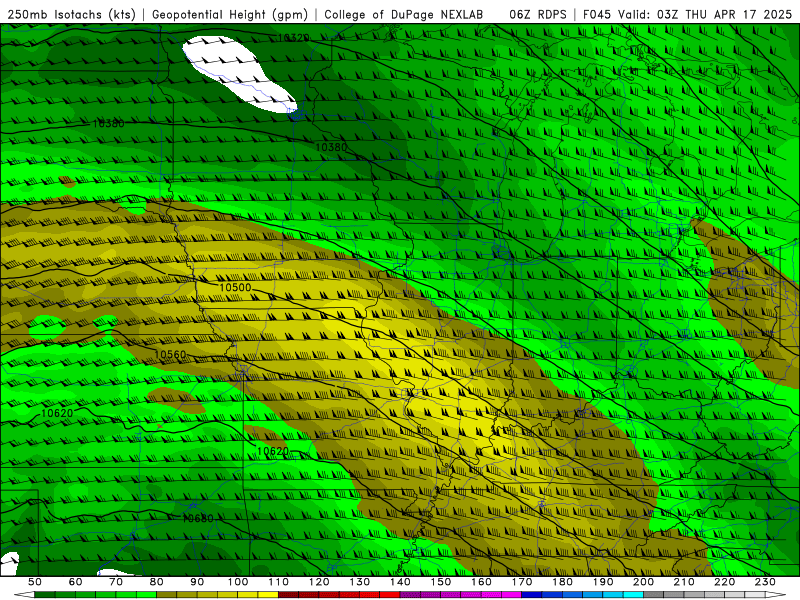The width and height of the screenshot is (800, 600).
Task: Click the colorbar value 180
Action: click(x=562, y=582)
